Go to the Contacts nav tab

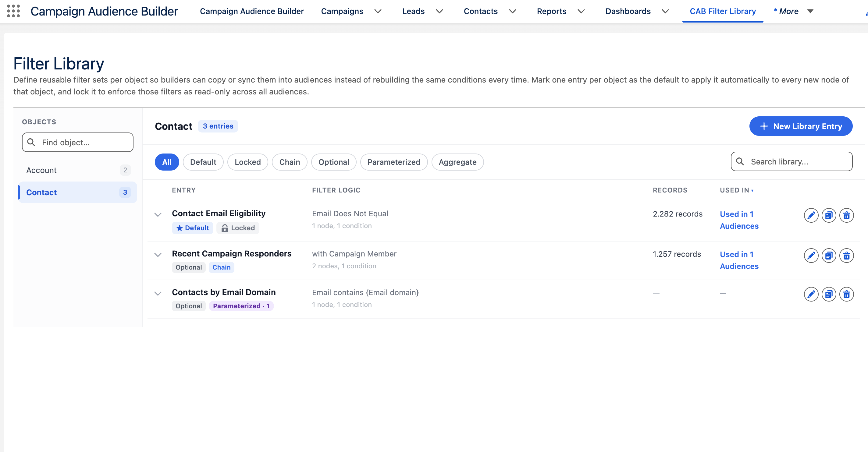(x=481, y=11)
